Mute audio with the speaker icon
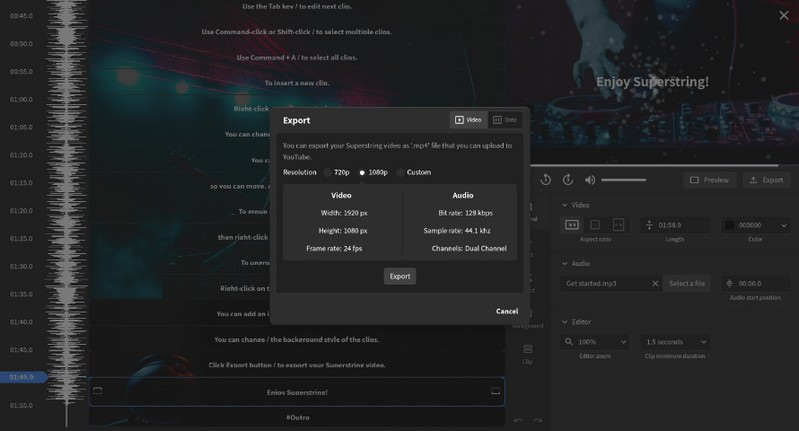The image size is (799, 431). (590, 180)
